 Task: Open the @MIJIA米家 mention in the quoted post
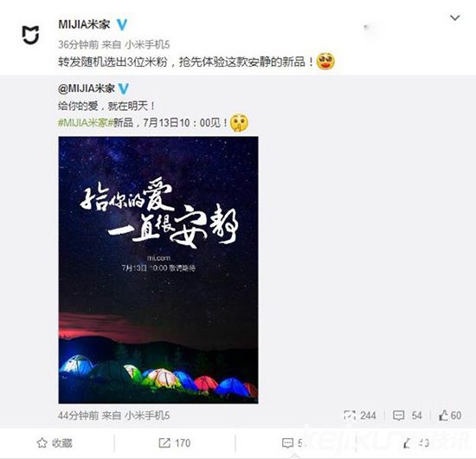coord(87,88)
